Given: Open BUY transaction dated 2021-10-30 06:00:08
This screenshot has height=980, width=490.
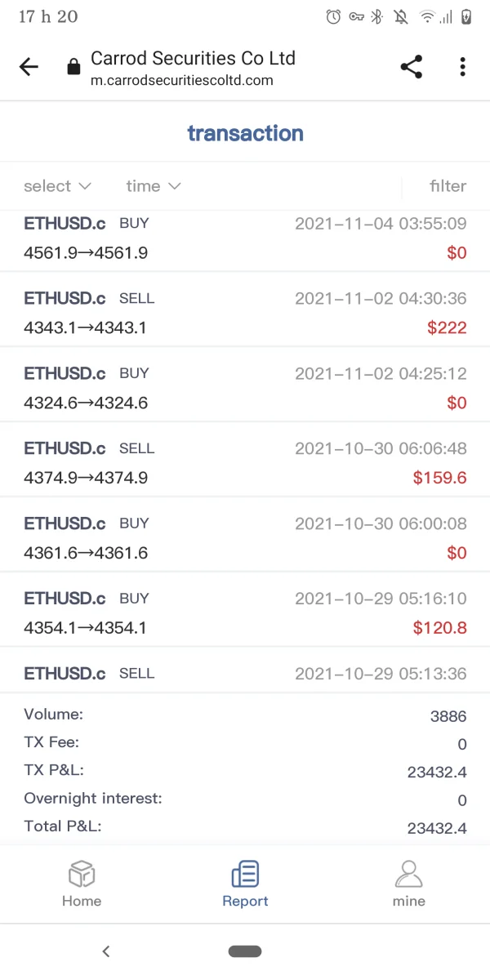Looking at the screenshot, I should [x=245, y=538].
